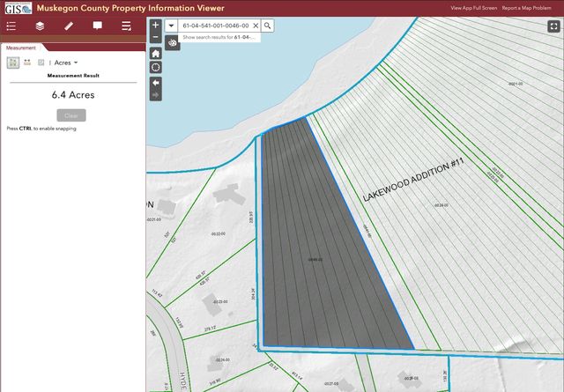Image resolution: width=564 pixels, height=392 pixels.
Task: Open the Layer List widget
Action: point(40,26)
